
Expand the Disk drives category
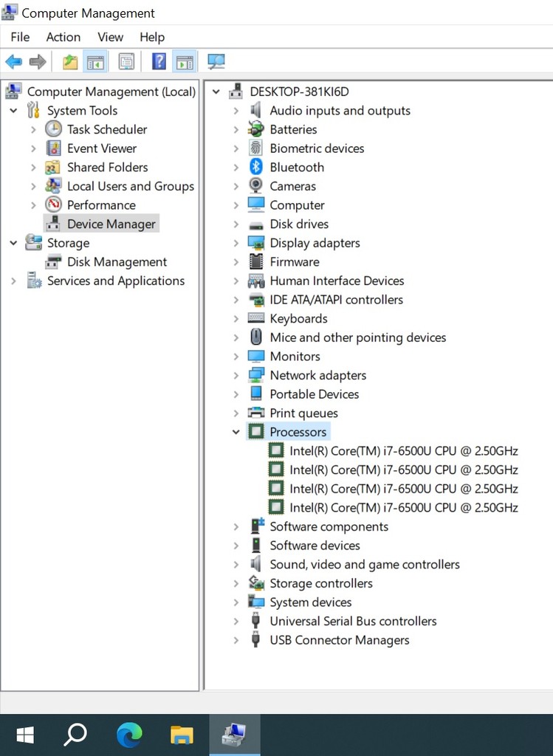pyautogui.click(x=236, y=224)
